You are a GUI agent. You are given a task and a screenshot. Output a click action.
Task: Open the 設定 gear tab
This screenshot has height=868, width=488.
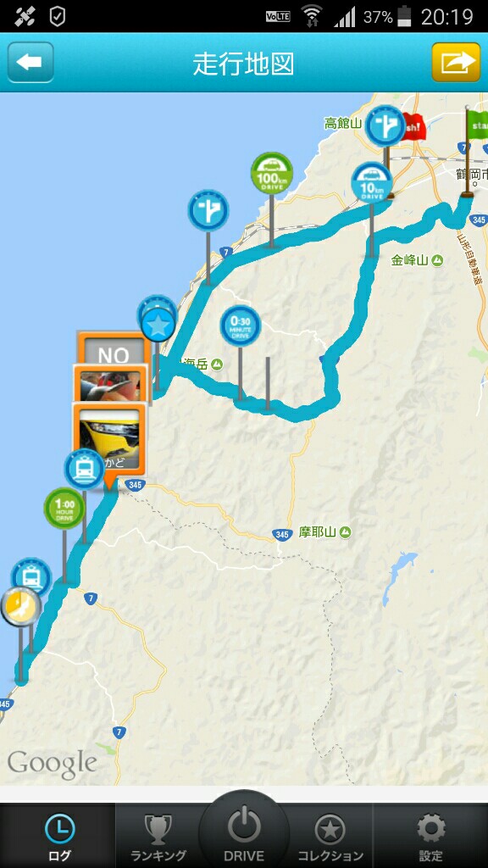click(431, 836)
